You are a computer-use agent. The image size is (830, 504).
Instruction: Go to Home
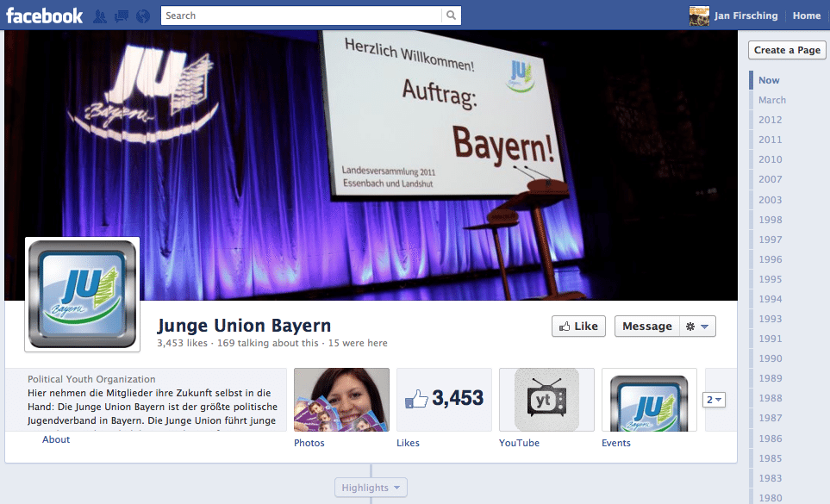[x=807, y=16]
